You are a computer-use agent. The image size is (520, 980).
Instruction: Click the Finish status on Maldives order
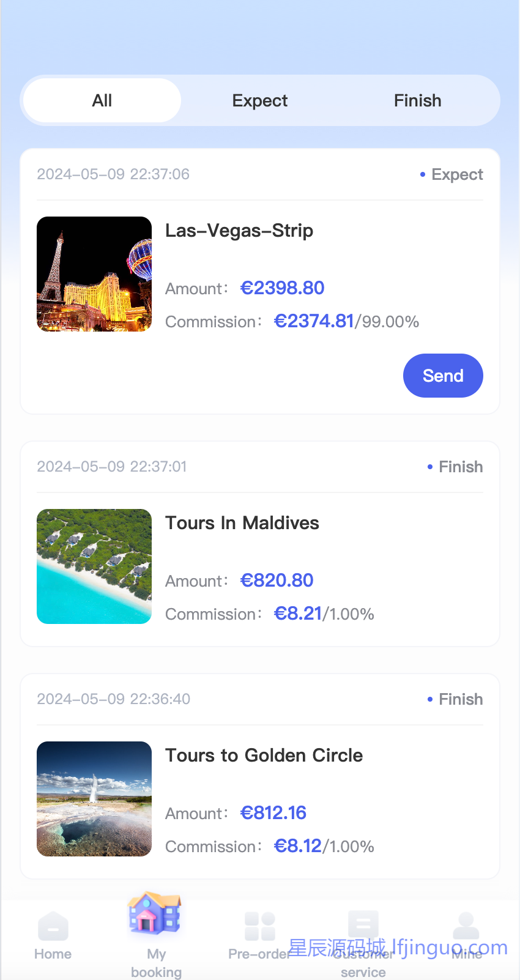pos(460,467)
